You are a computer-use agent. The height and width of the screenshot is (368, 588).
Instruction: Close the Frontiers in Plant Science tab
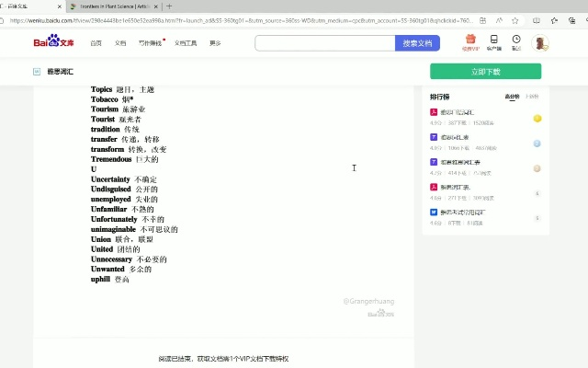tap(156, 6)
